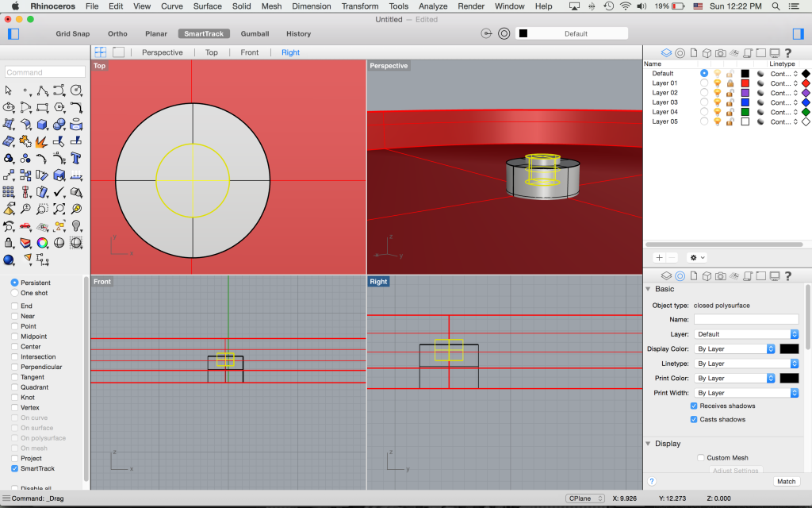Click the properties panel help button
The width and height of the screenshot is (812, 508).
point(652,482)
